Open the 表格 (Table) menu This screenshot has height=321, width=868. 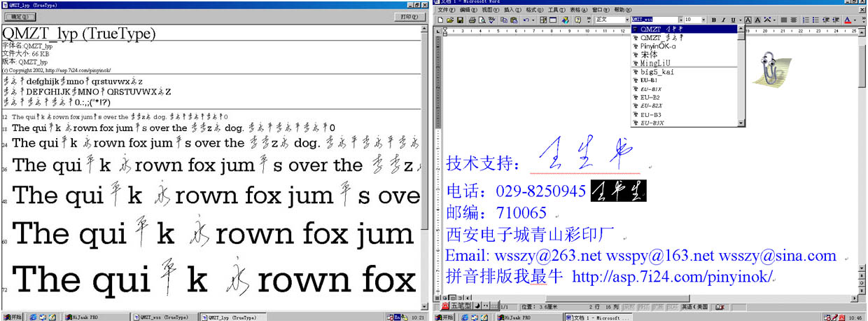(578, 10)
